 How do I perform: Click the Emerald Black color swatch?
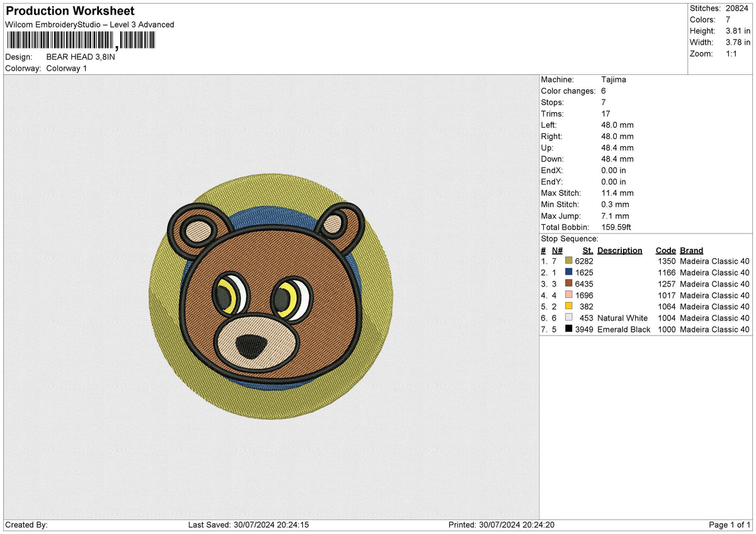point(569,329)
